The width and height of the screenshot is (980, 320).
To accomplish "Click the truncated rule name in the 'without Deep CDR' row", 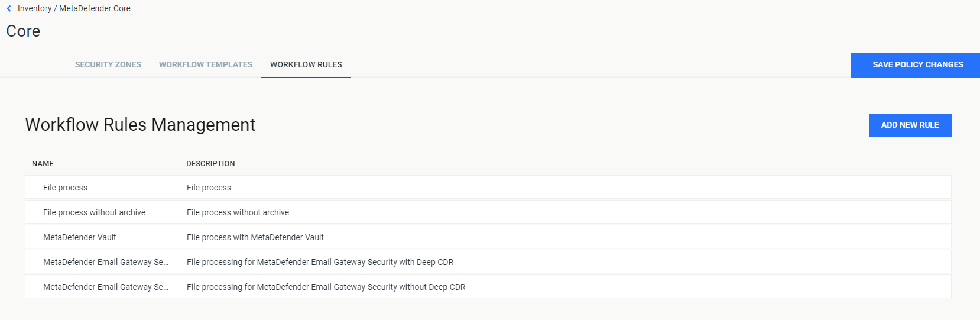I will [x=106, y=287].
